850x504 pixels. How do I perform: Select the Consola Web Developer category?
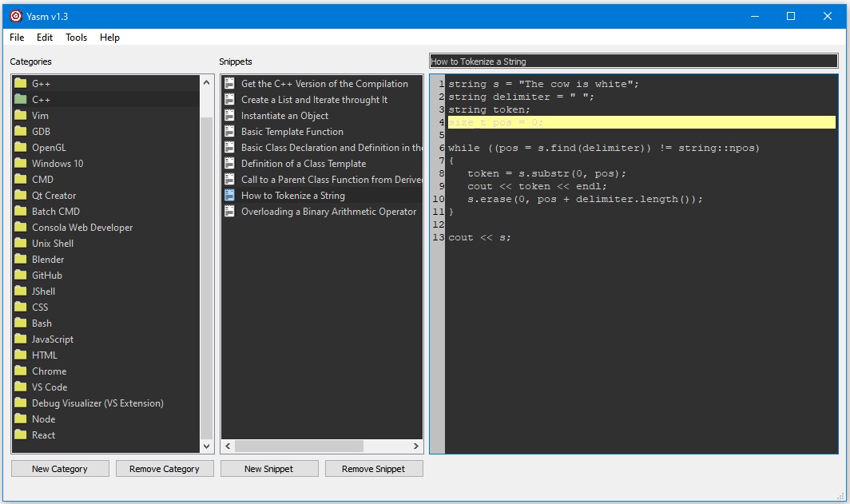pos(106,228)
